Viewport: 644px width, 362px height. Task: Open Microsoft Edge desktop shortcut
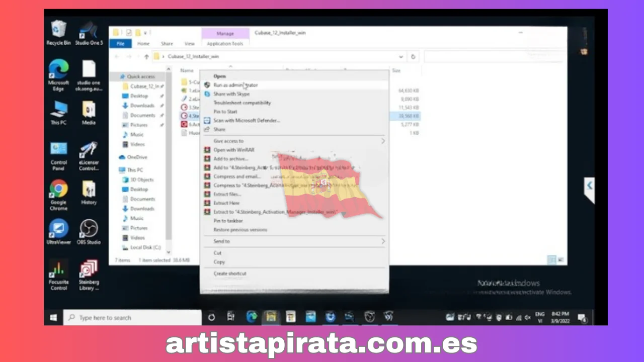pos(58,75)
